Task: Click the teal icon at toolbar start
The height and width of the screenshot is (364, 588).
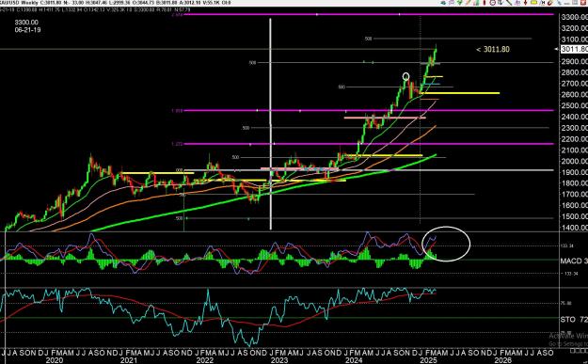Action: tap(443, 3)
